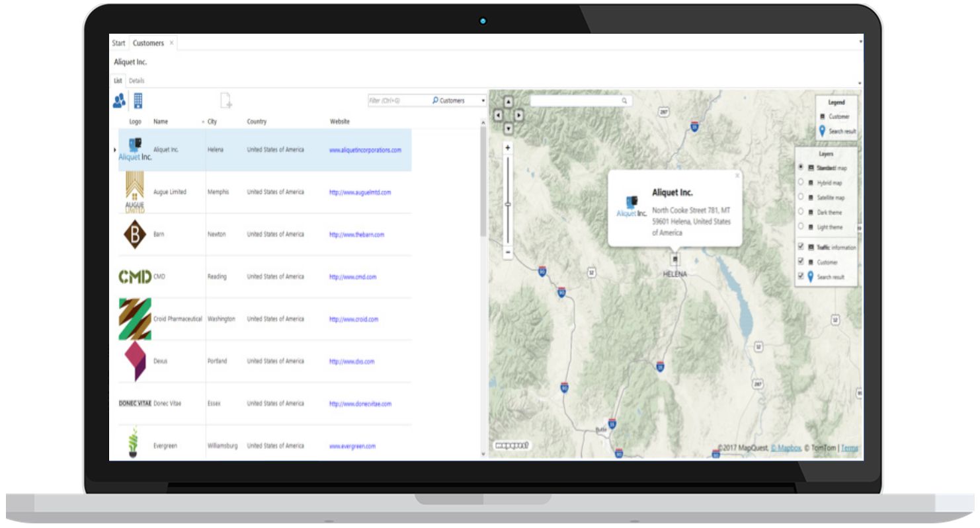This screenshot has height=528, width=980.
Task: Sort by the Name column header
Action: tap(161, 122)
